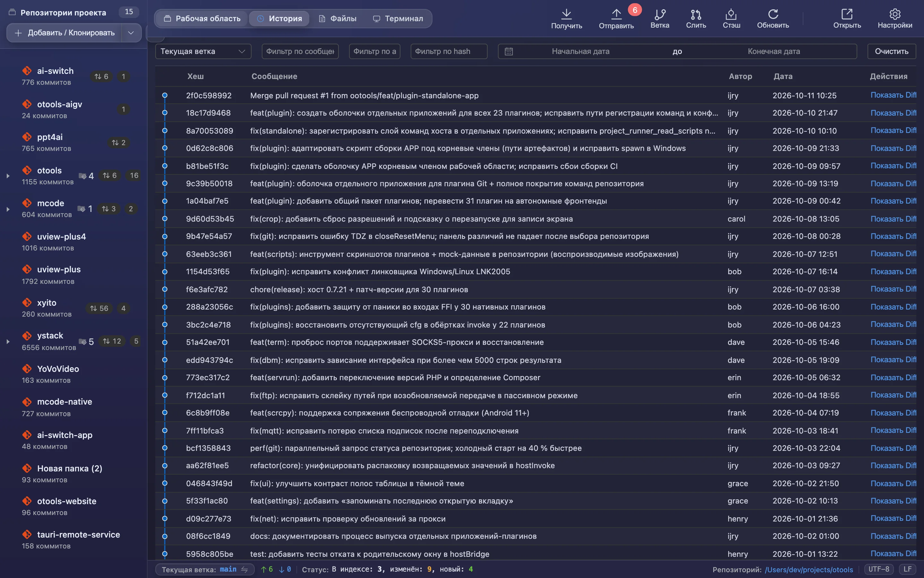Expand the mcode repository tree arrow
Image resolution: width=924 pixels, height=578 pixels.
click(x=8, y=209)
